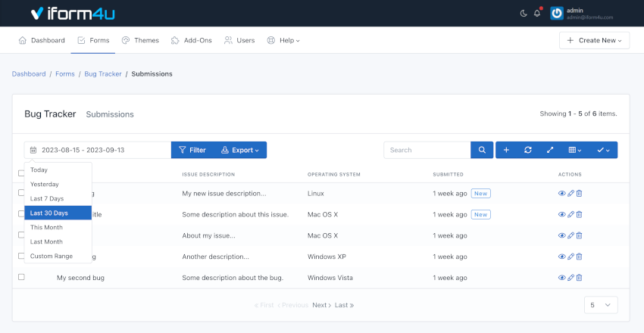The width and height of the screenshot is (644, 333).
Task: Refresh the submissions table
Action: [x=528, y=150]
